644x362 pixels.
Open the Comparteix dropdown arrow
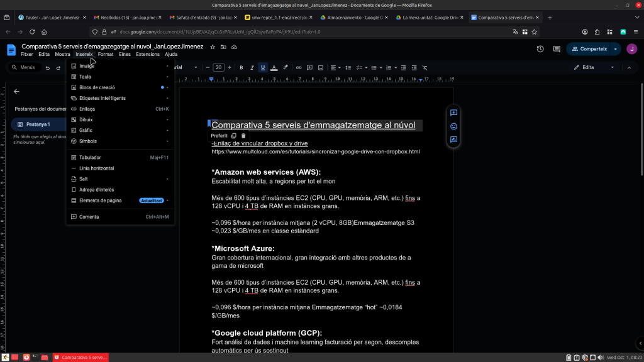coord(616,49)
